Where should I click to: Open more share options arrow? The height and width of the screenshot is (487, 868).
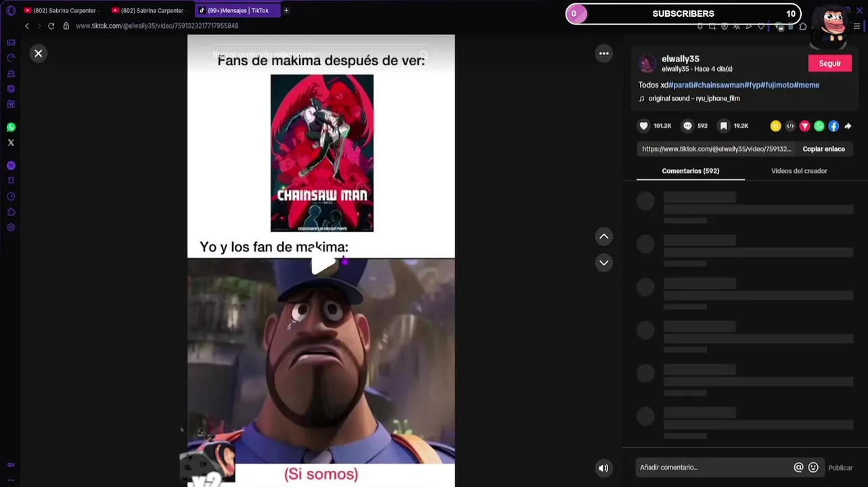coord(848,126)
